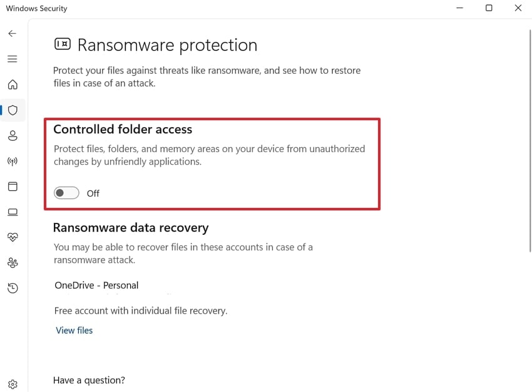532x392 pixels.
Task: Go back using the back arrow
Action: [12, 33]
